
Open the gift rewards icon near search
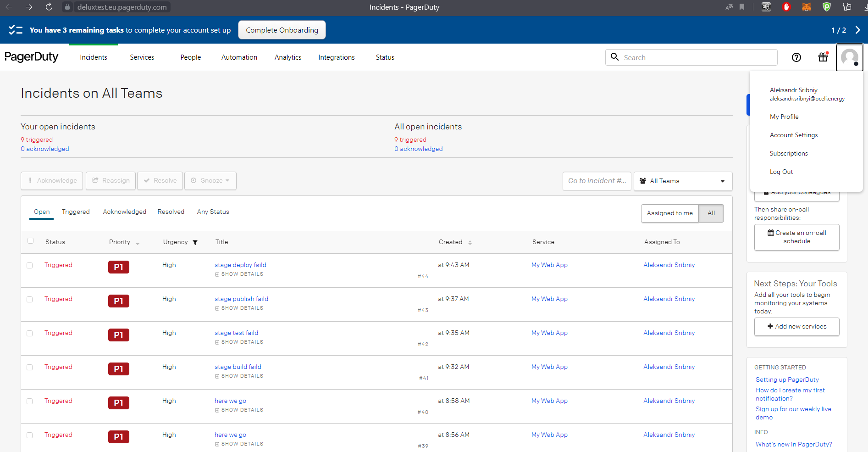tap(823, 57)
